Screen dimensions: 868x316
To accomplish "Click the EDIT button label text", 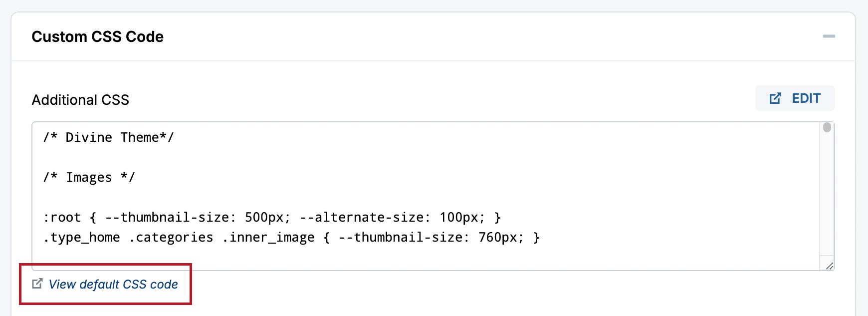I will click(x=806, y=98).
